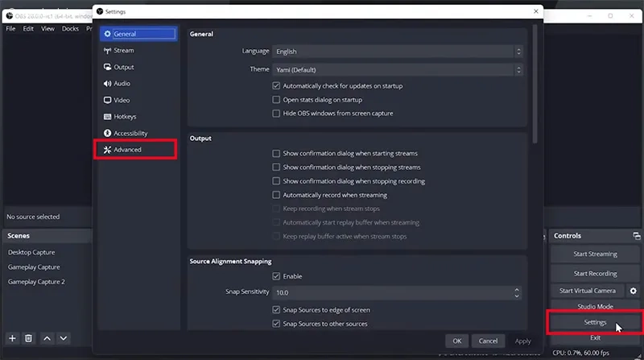This screenshot has height=360, width=644.
Task: Open the General settings category
Action: [138, 34]
